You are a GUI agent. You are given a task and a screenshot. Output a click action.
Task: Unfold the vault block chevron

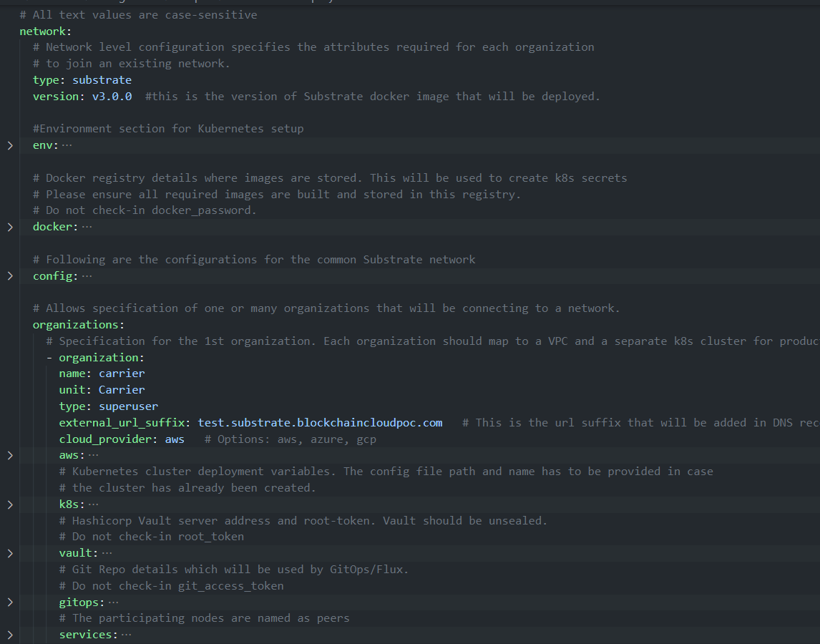(10, 553)
